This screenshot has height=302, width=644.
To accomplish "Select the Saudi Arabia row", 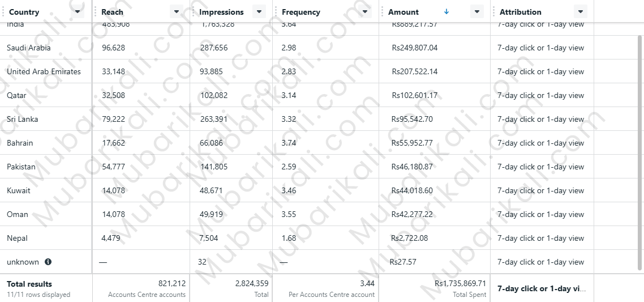I will (29, 48).
